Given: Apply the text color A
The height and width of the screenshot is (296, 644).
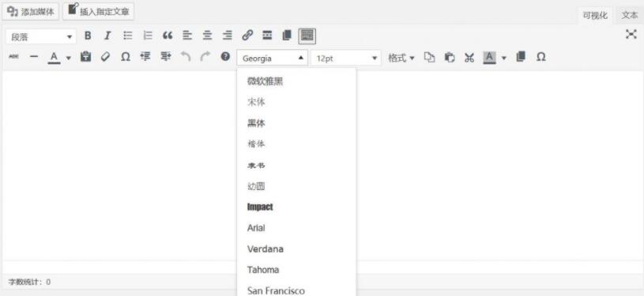Looking at the screenshot, I should point(54,58).
